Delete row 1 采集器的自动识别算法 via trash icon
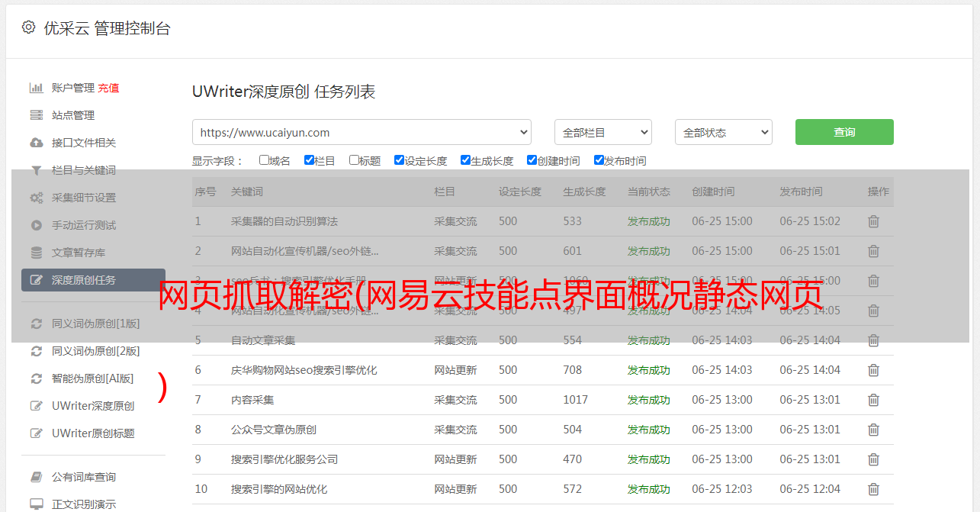Image resolution: width=980 pixels, height=512 pixels. (x=873, y=221)
